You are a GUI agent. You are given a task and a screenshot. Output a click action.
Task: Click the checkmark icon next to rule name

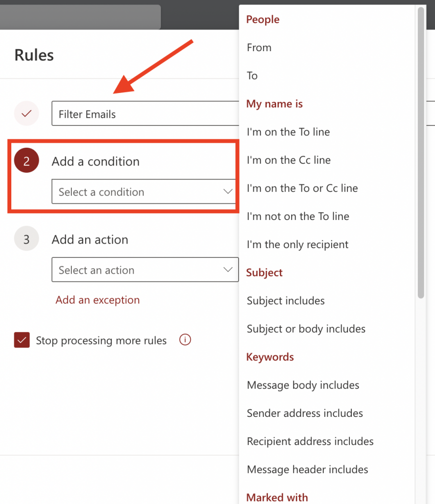pos(27,114)
